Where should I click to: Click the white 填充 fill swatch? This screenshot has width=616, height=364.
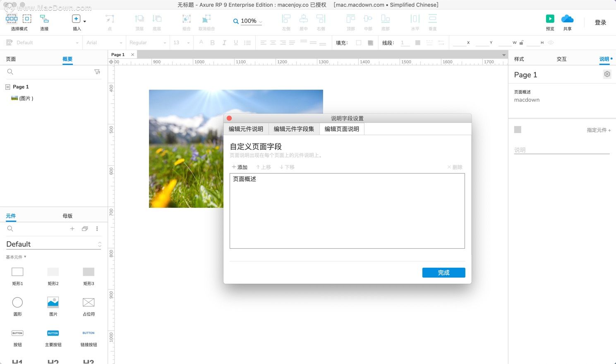coord(359,43)
